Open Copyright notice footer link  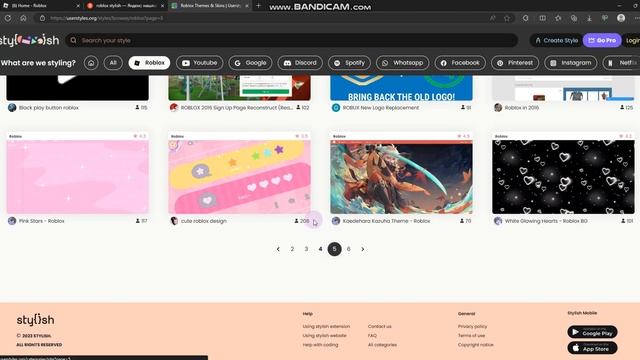coord(476,345)
